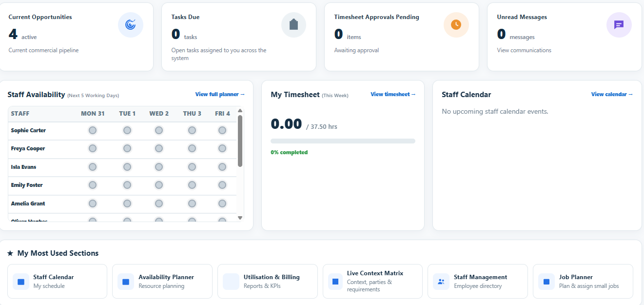Click the Staff Management people icon
Viewport: 644px width, 305px height.
(x=441, y=282)
